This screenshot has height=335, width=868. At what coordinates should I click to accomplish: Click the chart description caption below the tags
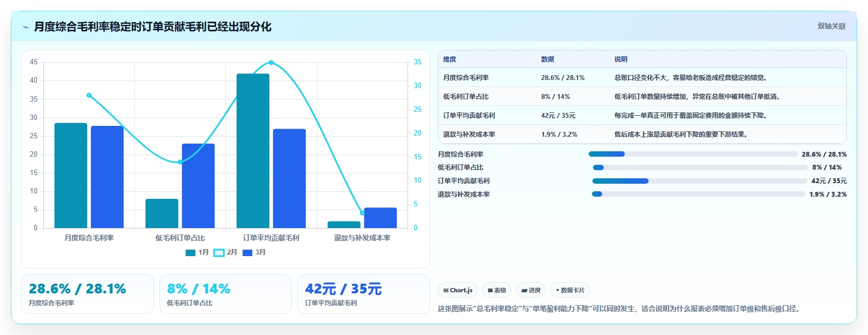pyautogui.click(x=619, y=309)
